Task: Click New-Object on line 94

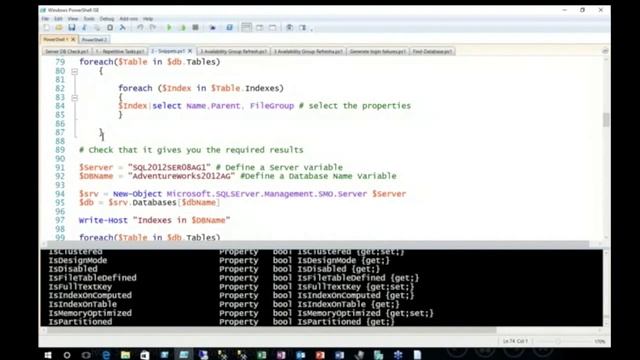Action: pyautogui.click(x=137, y=194)
